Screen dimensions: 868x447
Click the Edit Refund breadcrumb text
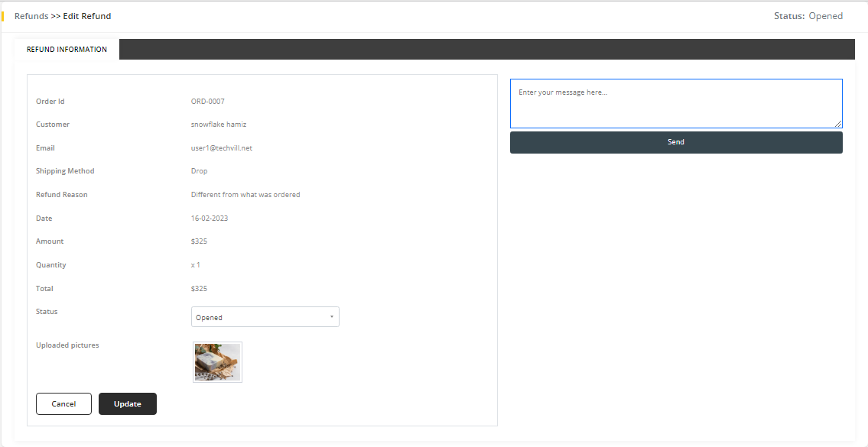(86, 16)
